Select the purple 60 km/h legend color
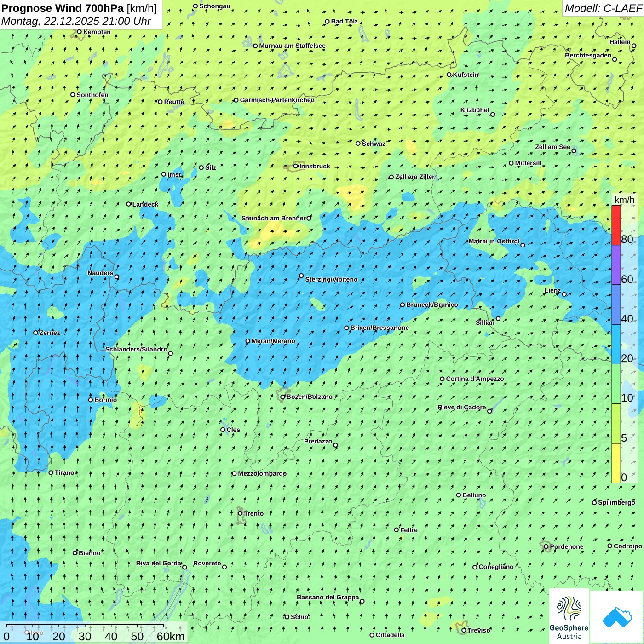Viewport: 644px width, 644px height. pyautogui.click(x=616, y=265)
